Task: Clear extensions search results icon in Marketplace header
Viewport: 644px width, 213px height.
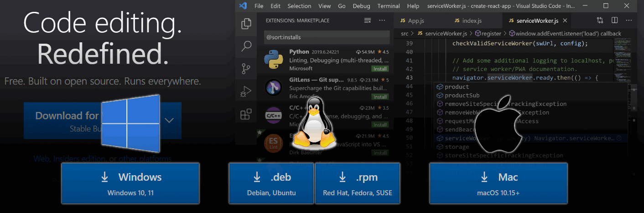Action: pos(368,20)
